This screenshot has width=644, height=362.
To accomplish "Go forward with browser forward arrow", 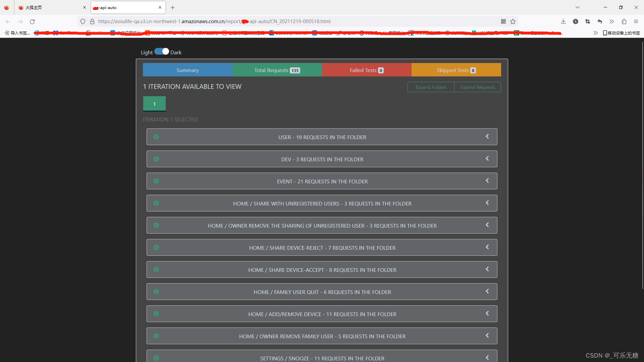I will coord(20,21).
